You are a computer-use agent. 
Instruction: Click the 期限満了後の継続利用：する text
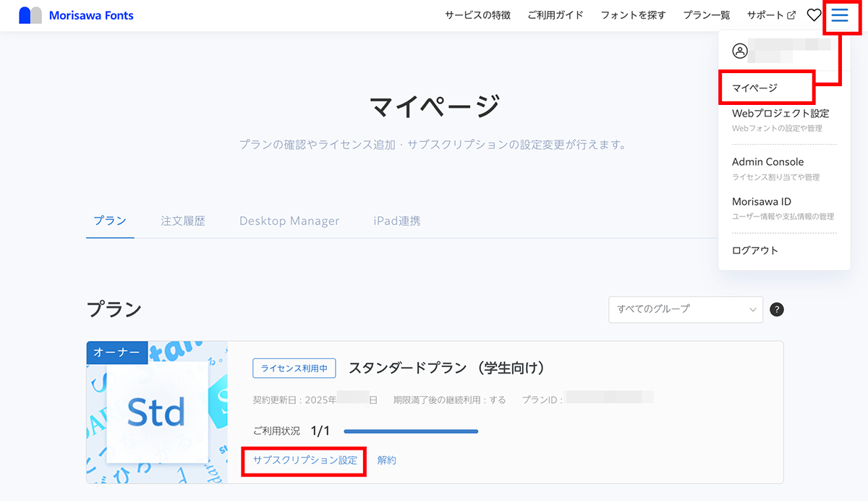[449, 400]
